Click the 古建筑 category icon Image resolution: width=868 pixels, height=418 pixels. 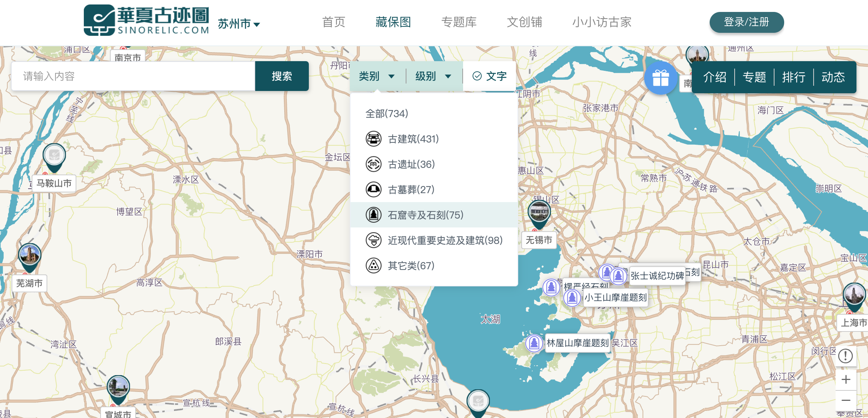click(x=373, y=139)
